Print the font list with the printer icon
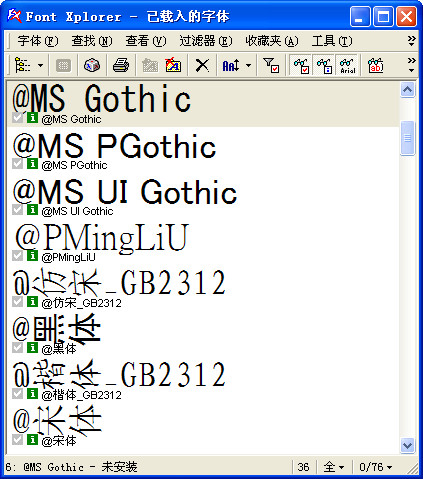This screenshot has height=479, width=423. (x=121, y=65)
